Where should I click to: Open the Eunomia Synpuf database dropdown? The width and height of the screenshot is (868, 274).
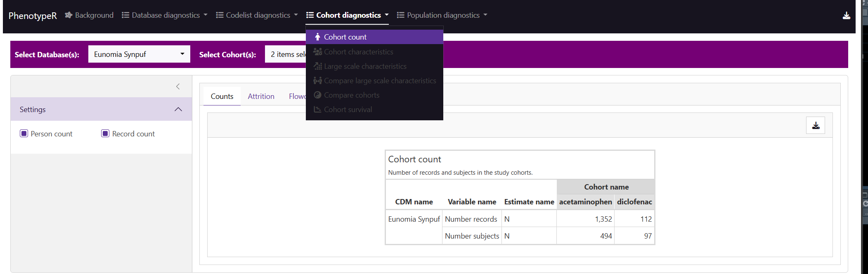tap(139, 54)
